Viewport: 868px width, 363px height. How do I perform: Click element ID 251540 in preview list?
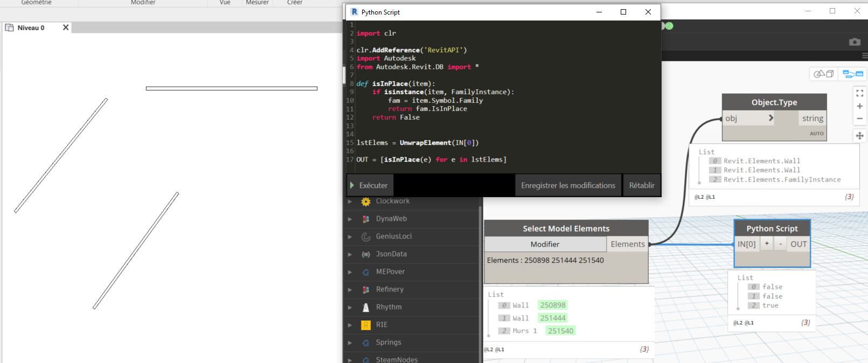point(560,331)
